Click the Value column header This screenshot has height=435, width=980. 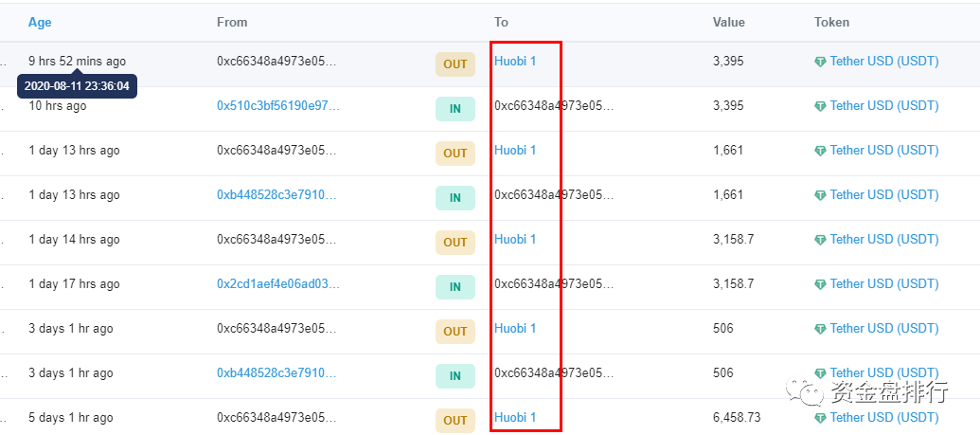[729, 22]
